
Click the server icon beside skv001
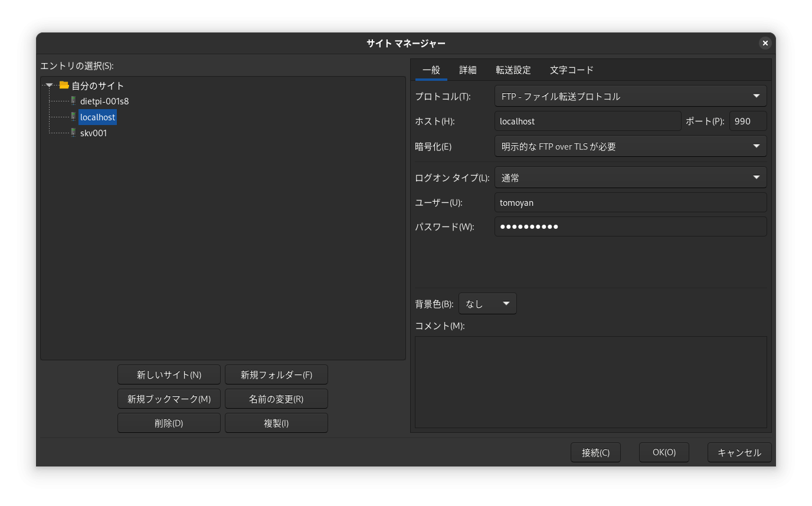pyautogui.click(x=73, y=133)
